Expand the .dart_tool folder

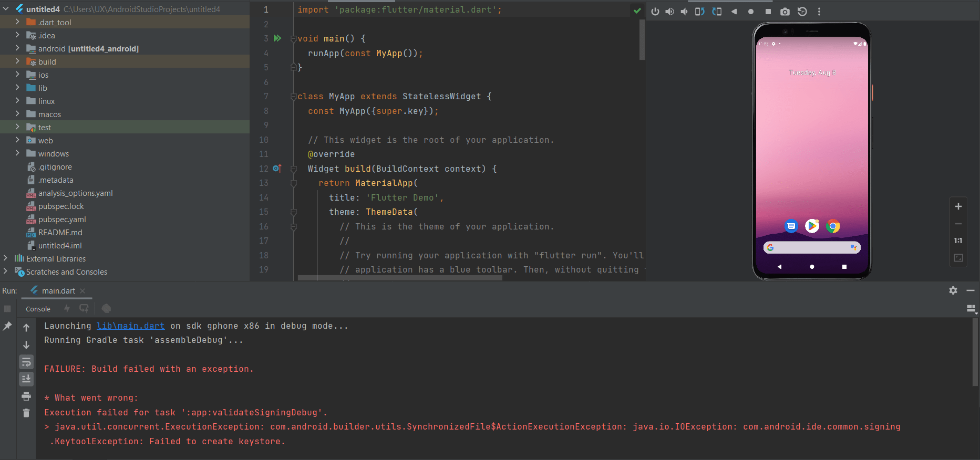tap(17, 22)
